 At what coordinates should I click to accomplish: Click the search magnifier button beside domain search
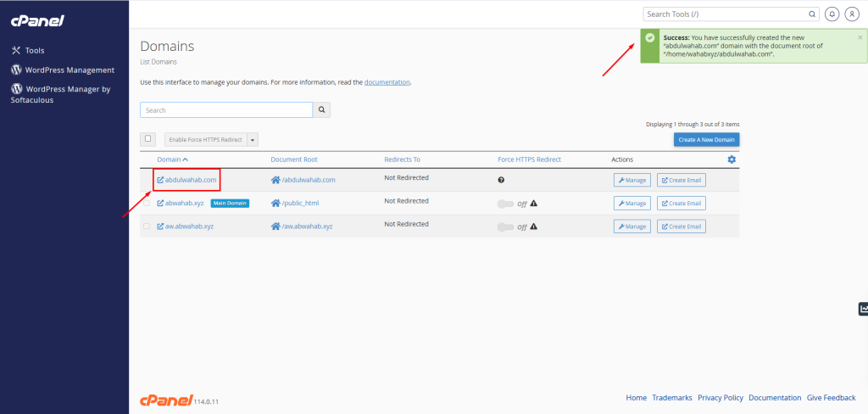tap(321, 110)
